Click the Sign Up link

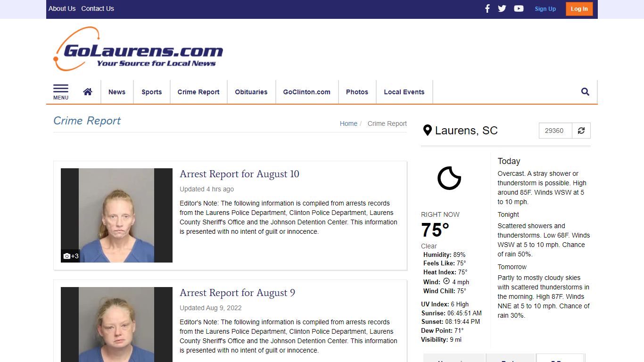[x=545, y=9]
